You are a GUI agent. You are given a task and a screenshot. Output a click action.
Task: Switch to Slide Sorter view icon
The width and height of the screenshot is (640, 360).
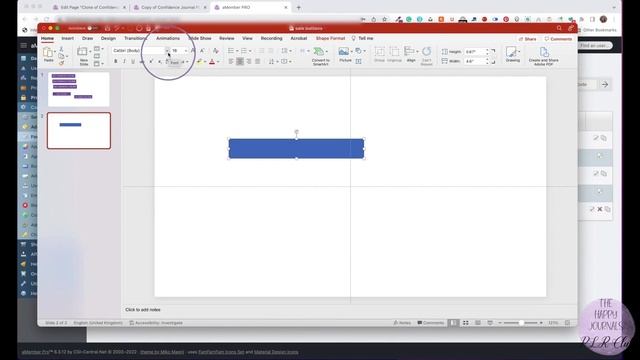point(466,323)
